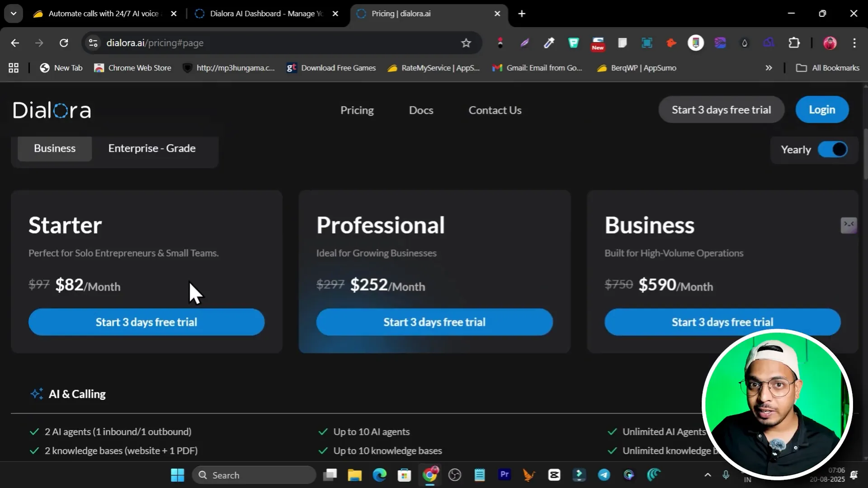Viewport: 868px width, 488px height.
Task: Click the collapse icon on Business card
Action: click(x=849, y=225)
